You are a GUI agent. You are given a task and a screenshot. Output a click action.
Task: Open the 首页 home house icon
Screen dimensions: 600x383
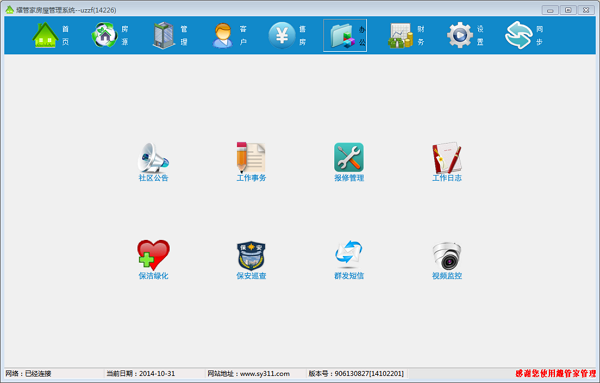point(45,35)
